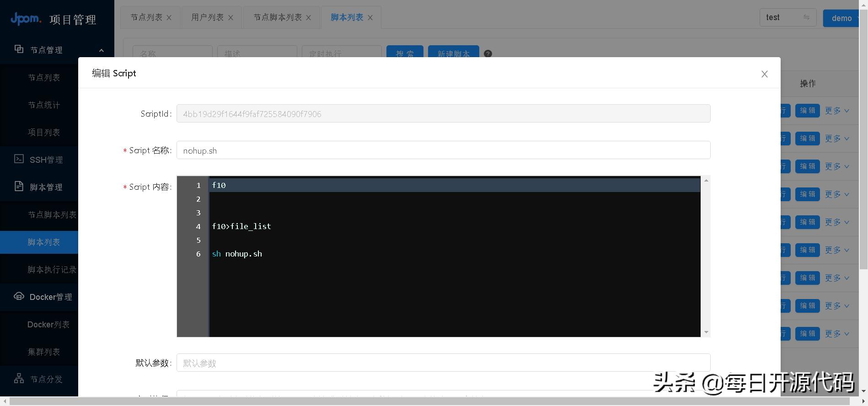Collapse the 节点管理 menu chevron
The image size is (868, 406).
pyautogui.click(x=102, y=50)
